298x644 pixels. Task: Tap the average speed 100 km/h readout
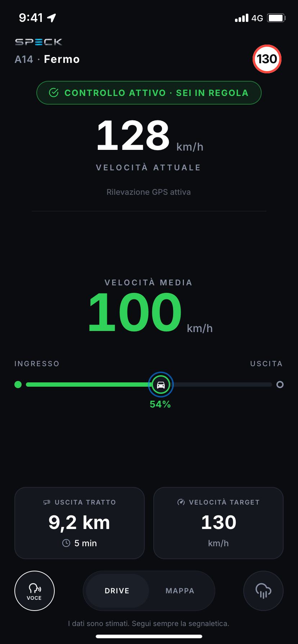[150, 312]
